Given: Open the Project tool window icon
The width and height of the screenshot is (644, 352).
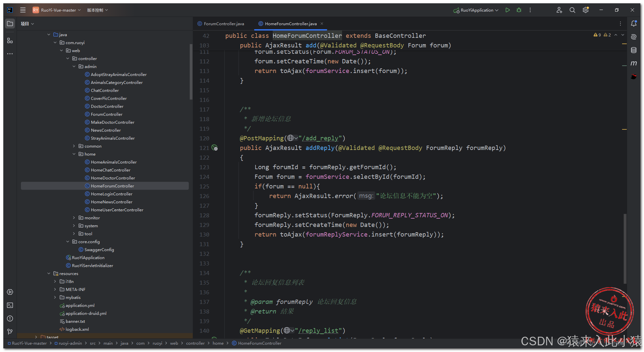Looking at the screenshot, I should point(10,24).
